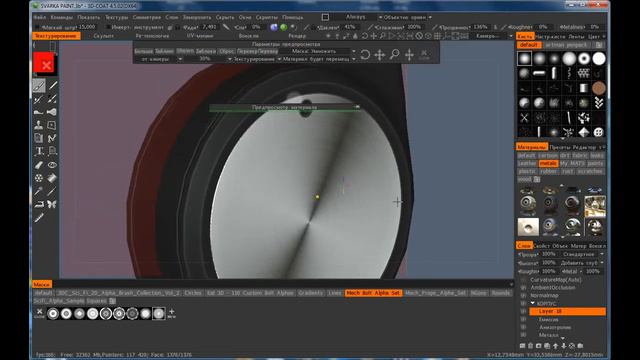640x360 pixels.
Task: Click the magnifier scale preview icon
Action: pos(394,55)
